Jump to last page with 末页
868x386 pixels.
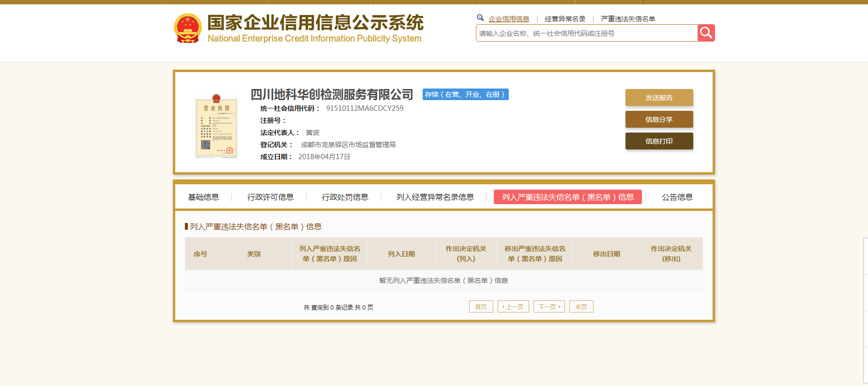(581, 307)
